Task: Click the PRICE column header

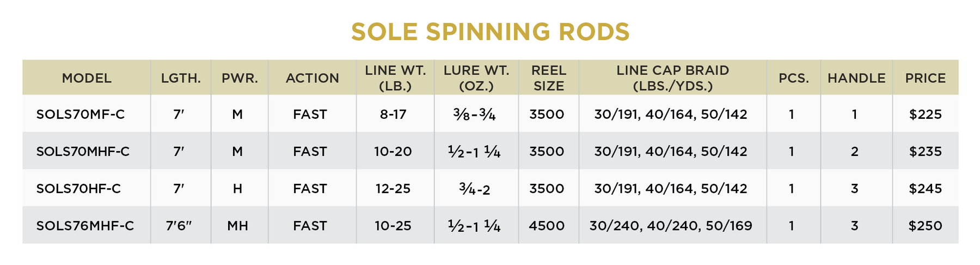Action: pyautogui.click(x=925, y=78)
